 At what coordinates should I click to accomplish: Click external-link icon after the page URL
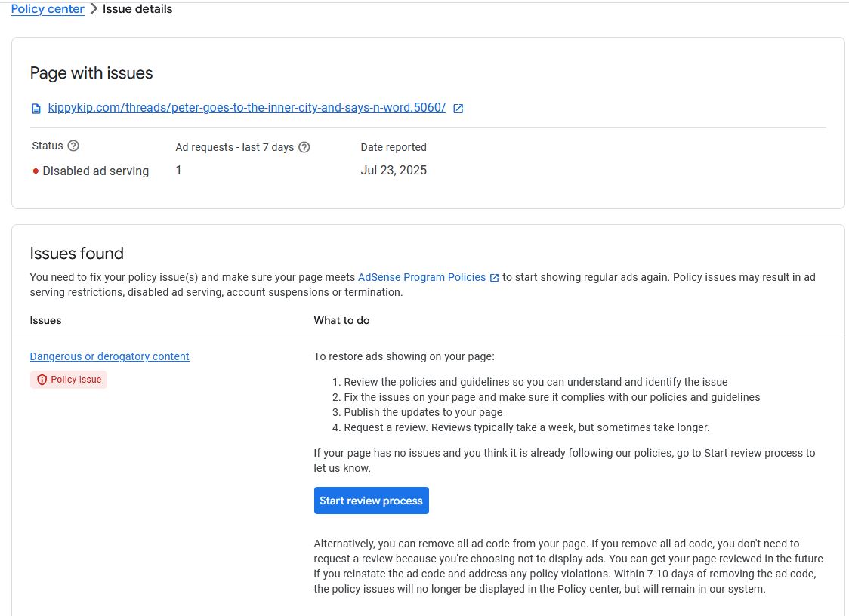(458, 108)
